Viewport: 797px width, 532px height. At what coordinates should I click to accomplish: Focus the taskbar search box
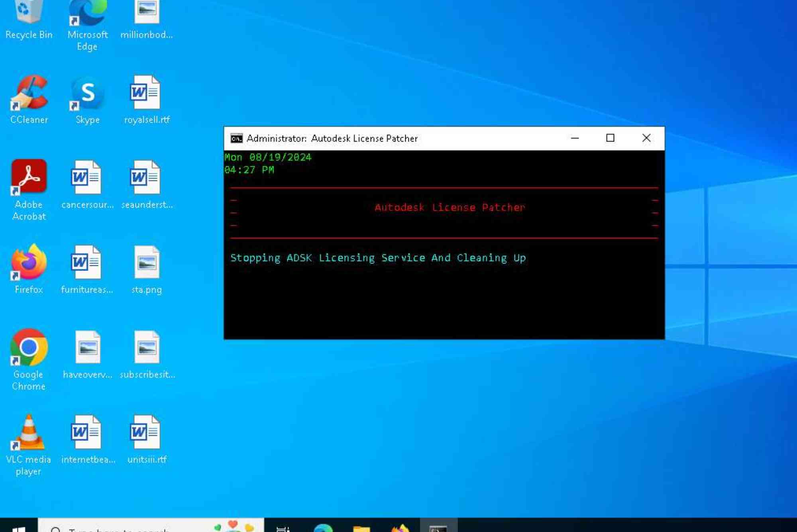(x=151, y=525)
